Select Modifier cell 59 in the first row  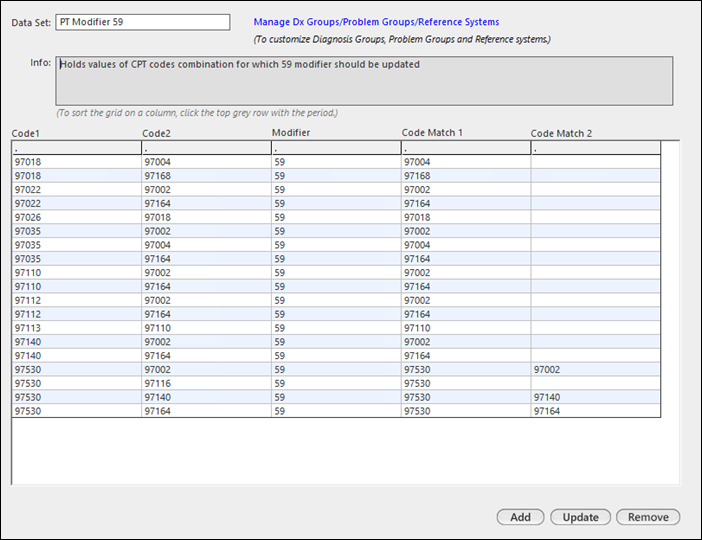336,162
